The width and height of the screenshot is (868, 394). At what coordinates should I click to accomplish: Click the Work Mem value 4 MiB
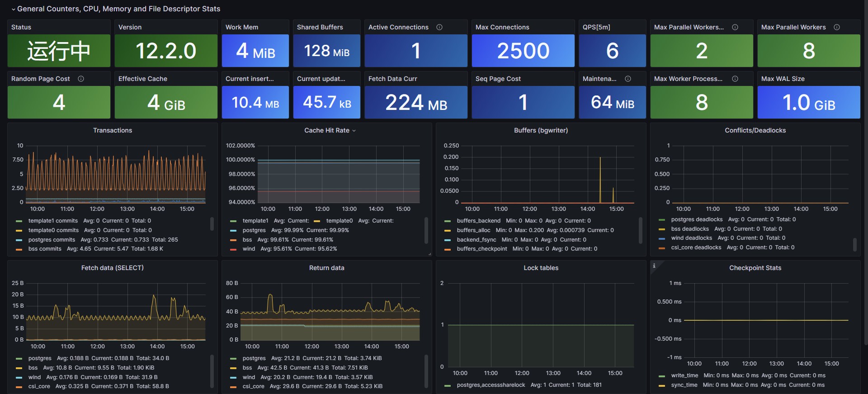pos(255,51)
